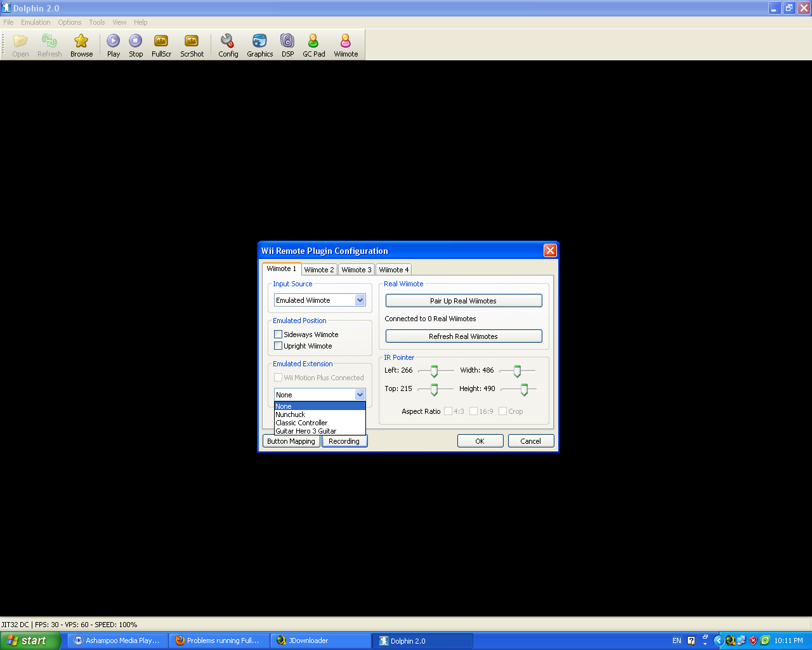The height and width of the screenshot is (650, 812).
Task: Click Refresh Real Wiimotes button
Action: tap(464, 336)
